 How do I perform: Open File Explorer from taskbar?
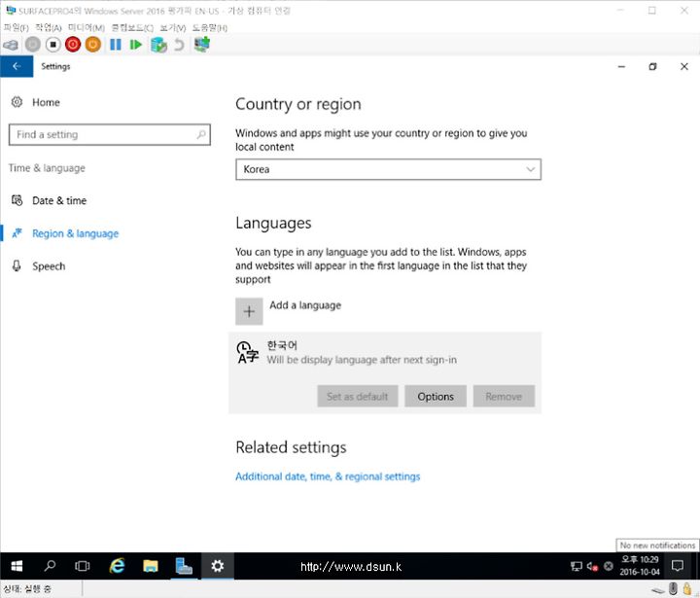151,566
